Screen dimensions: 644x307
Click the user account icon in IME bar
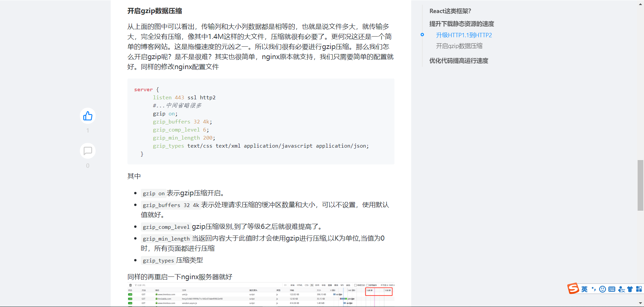[x=621, y=289]
